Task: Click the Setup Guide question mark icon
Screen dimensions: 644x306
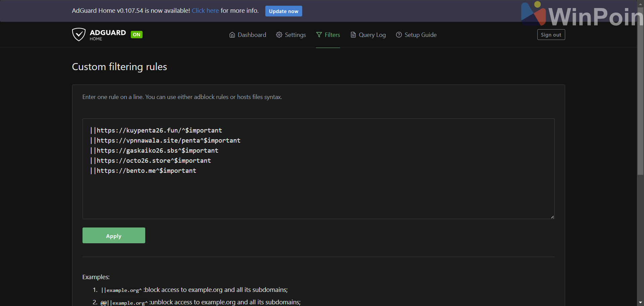Action: tap(399, 35)
